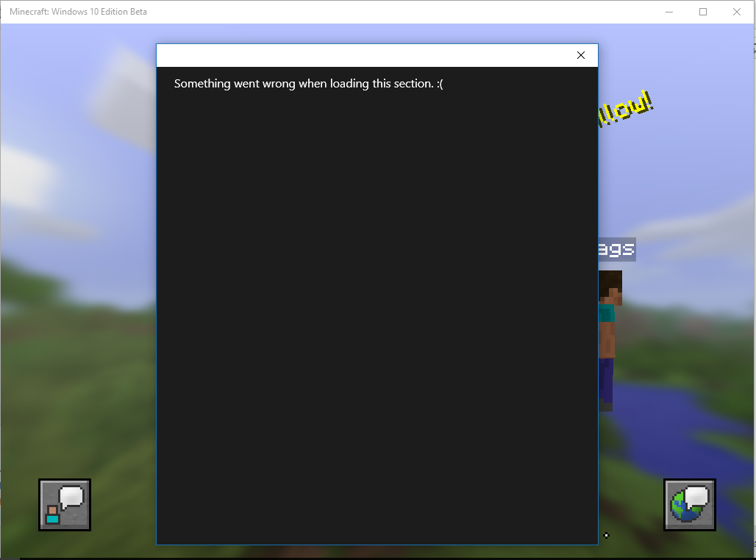Open the player chat icon button

coord(65,505)
